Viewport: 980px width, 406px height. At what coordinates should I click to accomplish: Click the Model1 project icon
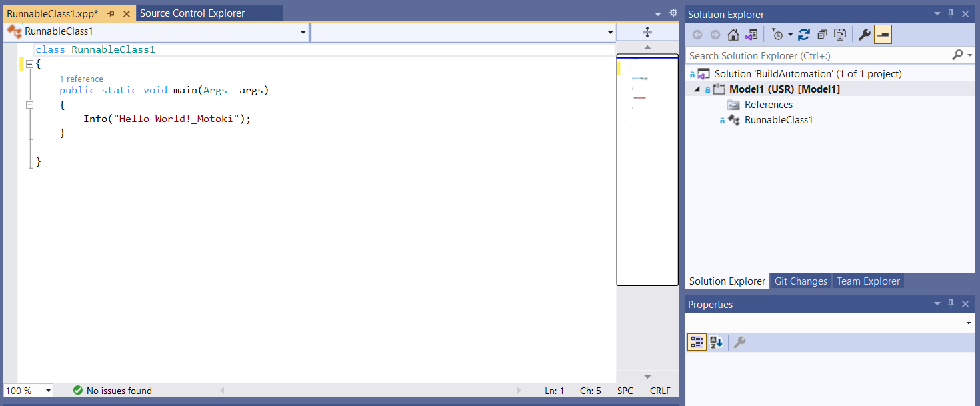(x=719, y=89)
